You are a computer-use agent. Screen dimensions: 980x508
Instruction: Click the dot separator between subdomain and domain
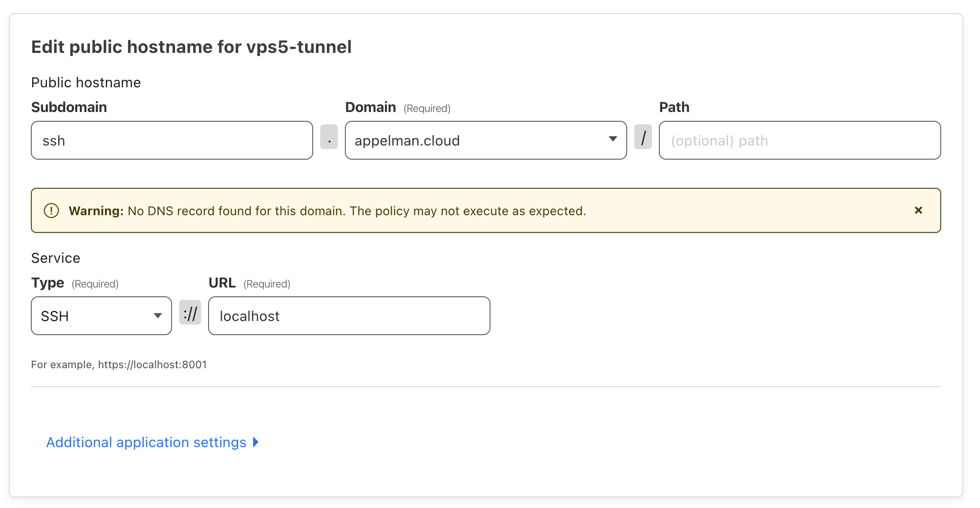tap(329, 139)
